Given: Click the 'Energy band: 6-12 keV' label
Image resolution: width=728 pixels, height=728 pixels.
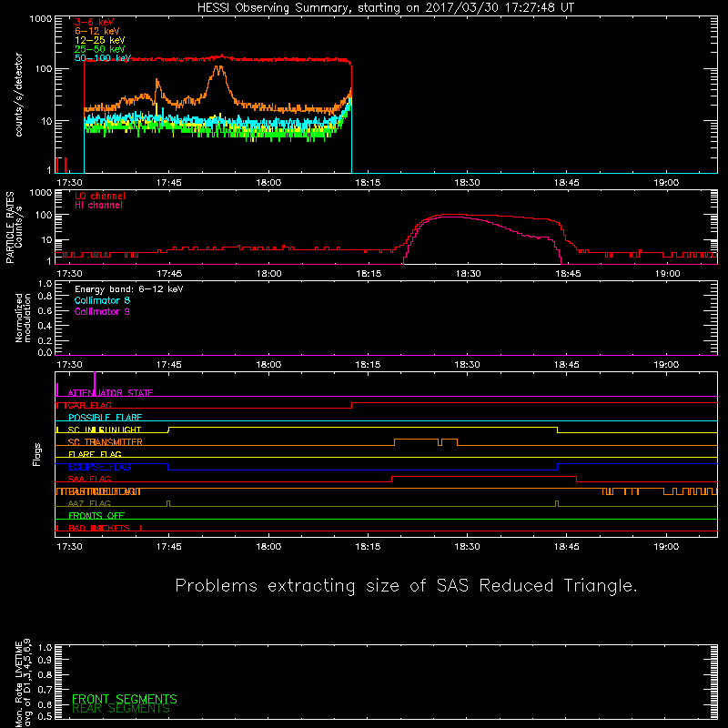Looking at the screenshot, I should pos(128,289).
